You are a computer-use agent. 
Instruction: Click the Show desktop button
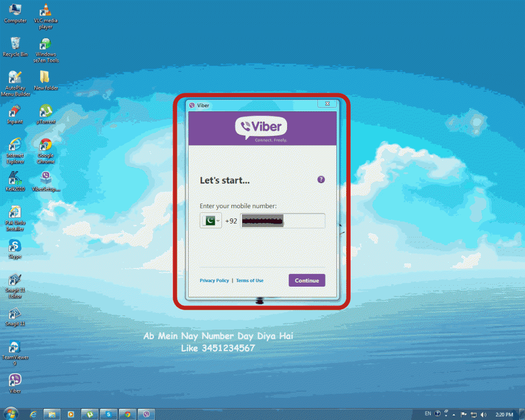click(x=522, y=414)
